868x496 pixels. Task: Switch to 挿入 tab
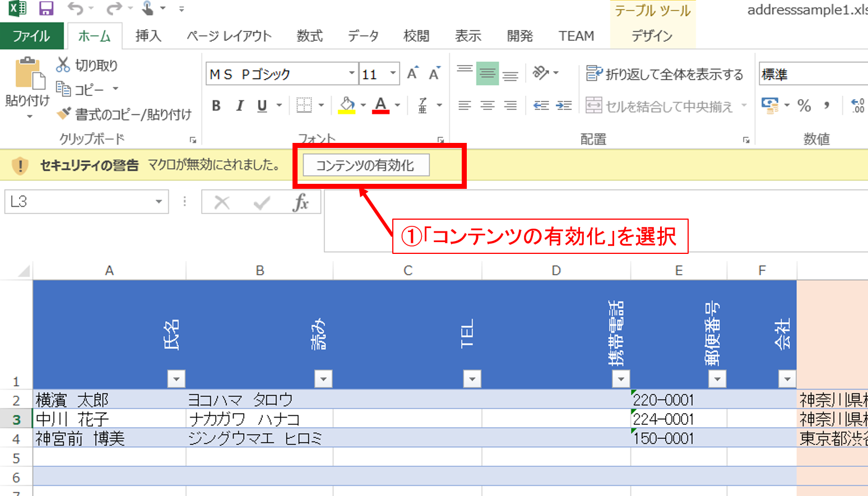(x=148, y=36)
